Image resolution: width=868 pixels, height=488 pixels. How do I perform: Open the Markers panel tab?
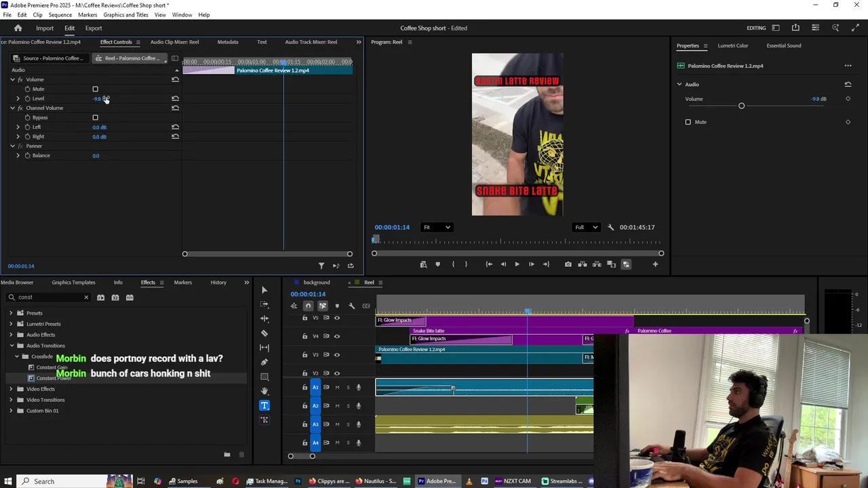(182, 283)
